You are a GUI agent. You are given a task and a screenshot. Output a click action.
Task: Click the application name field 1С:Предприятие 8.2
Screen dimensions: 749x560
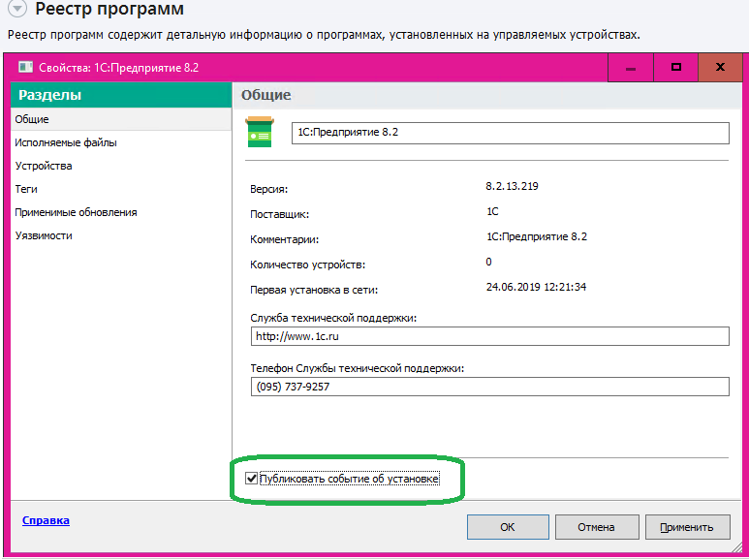click(x=511, y=133)
